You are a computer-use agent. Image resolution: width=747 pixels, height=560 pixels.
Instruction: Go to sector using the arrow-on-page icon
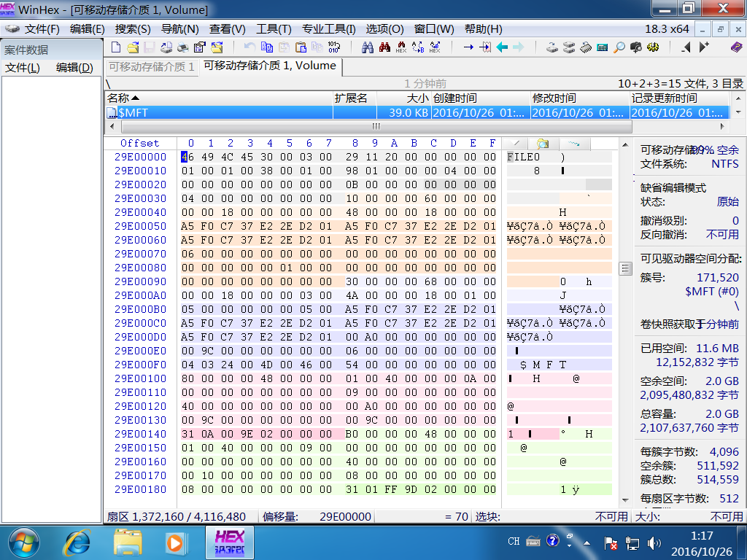click(x=485, y=47)
